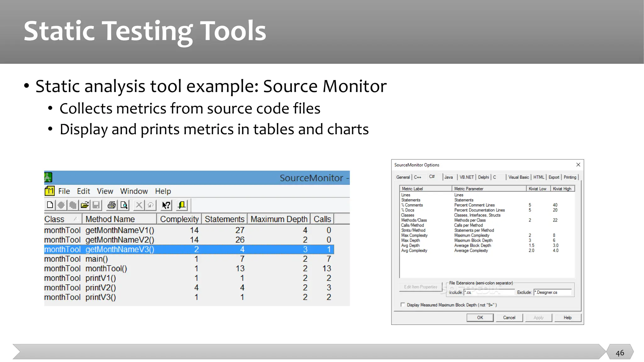Open the View menu
644x362 pixels.
[x=105, y=191]
